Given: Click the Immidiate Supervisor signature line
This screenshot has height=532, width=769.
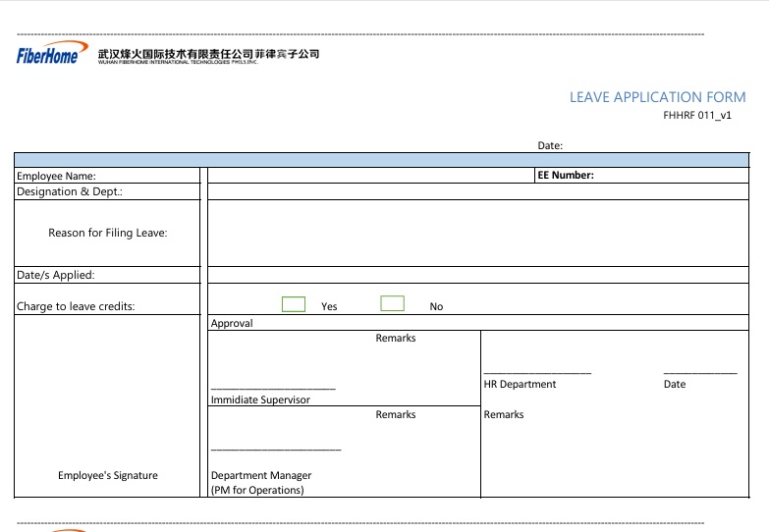Looking at the screenshot, I should click(273, 389).
